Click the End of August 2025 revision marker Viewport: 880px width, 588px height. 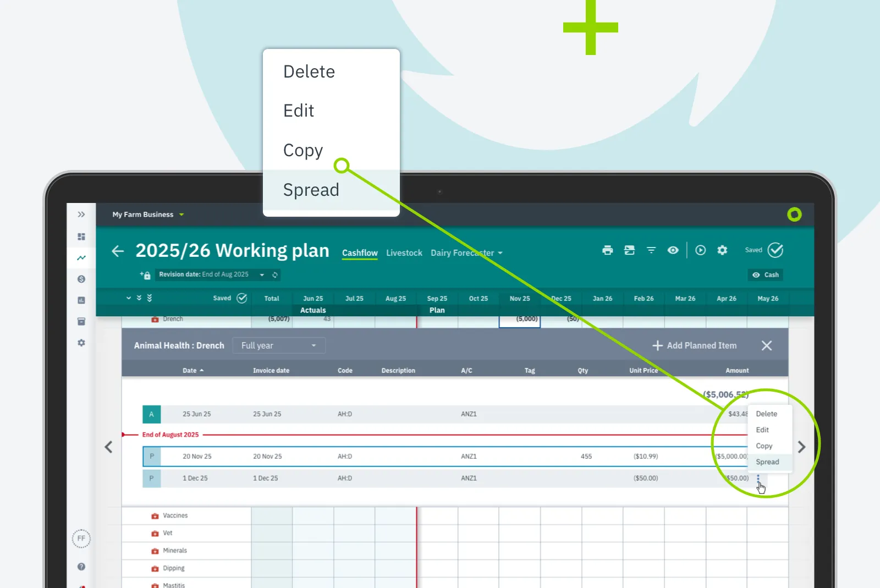[x=170, y=435]
